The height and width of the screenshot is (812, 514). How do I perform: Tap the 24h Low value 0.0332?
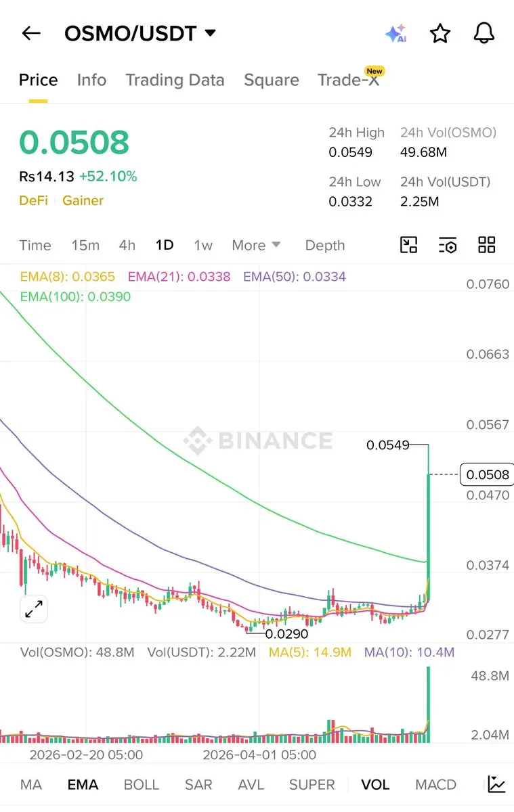(x=350, y=201)
